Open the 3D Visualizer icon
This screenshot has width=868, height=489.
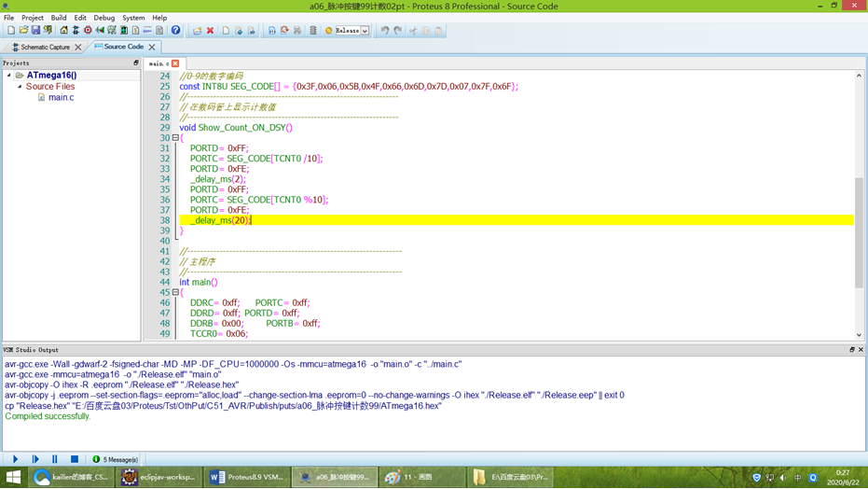tap(100, 31)
